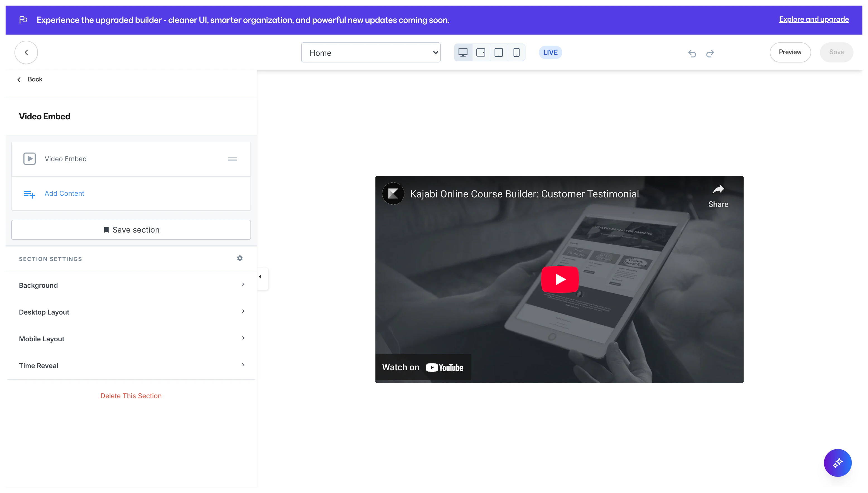
Task: Select mobile phone preview icon
Action: (516, 52)
